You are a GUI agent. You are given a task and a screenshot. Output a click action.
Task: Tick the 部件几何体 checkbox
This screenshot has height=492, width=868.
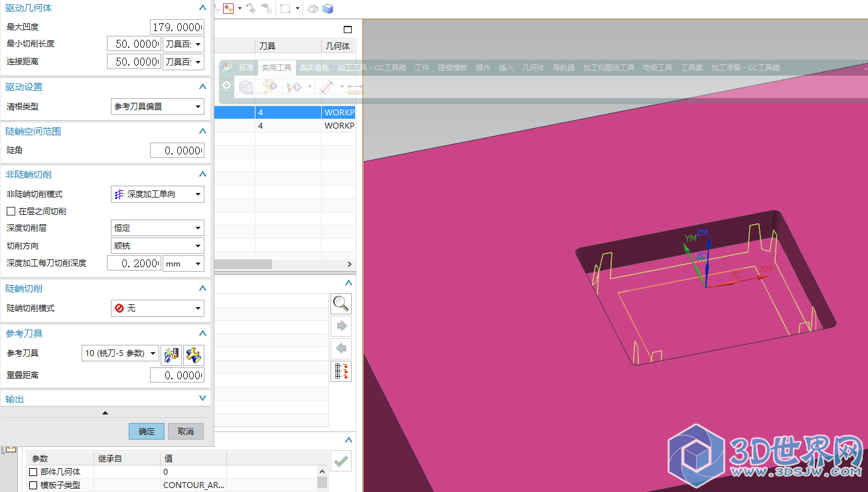pos(33,472)
